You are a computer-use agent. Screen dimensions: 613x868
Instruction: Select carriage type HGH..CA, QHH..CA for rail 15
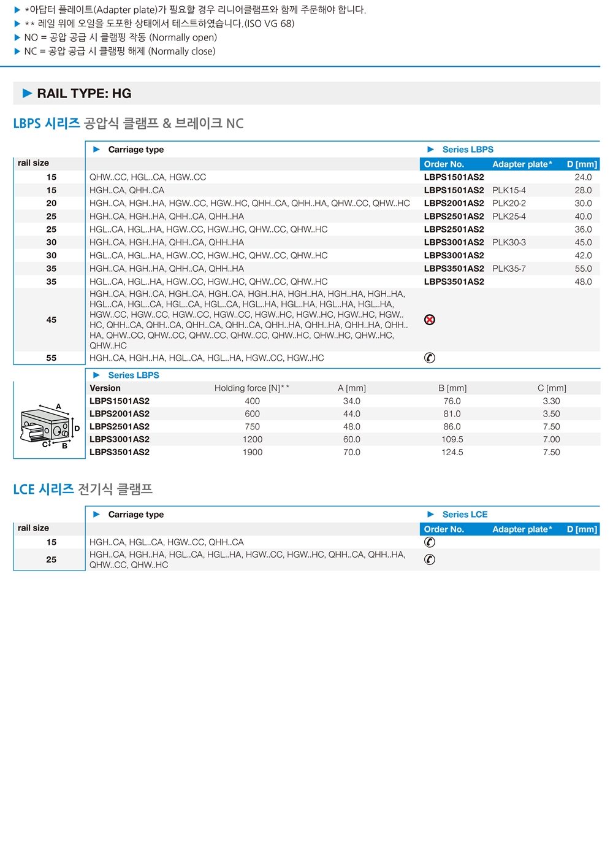(127, 190)
